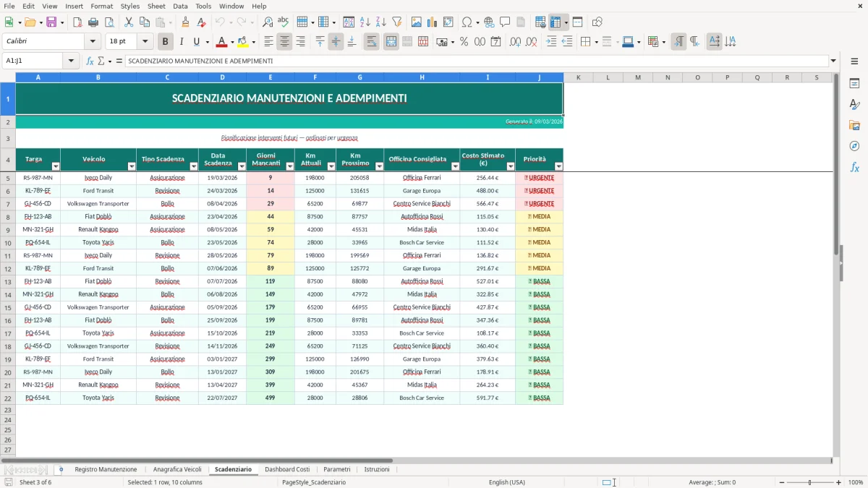Run the Spelling check icon
The width and height of the screenshot is (868, 488).
(283, 22)
